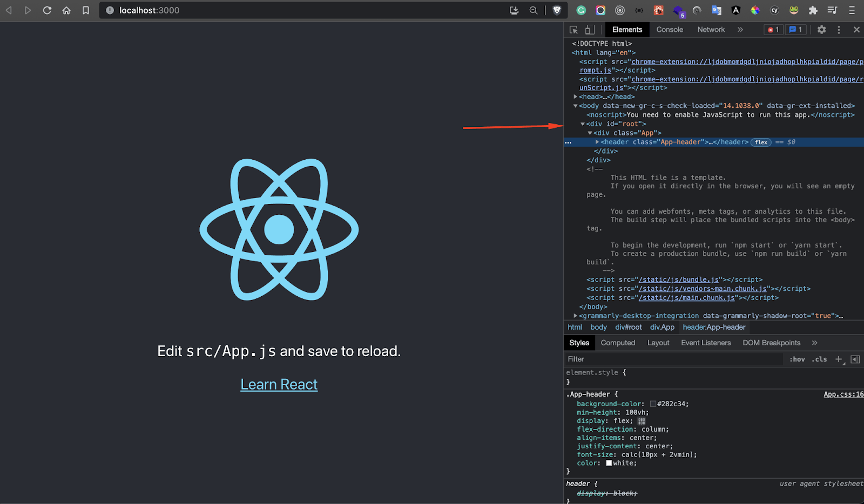This screenshot has height=504, width=864.
Task: Open the frog face extension
Action: (794, 10)
